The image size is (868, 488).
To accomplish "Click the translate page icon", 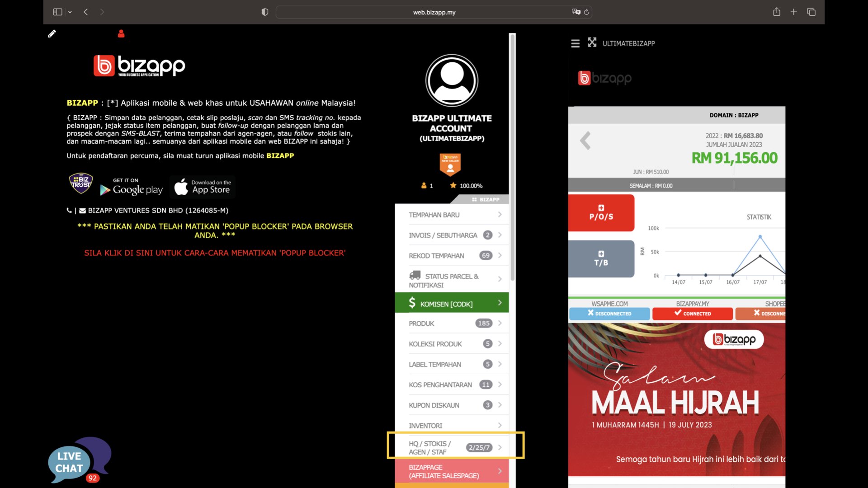I will (x=576, y=12).
